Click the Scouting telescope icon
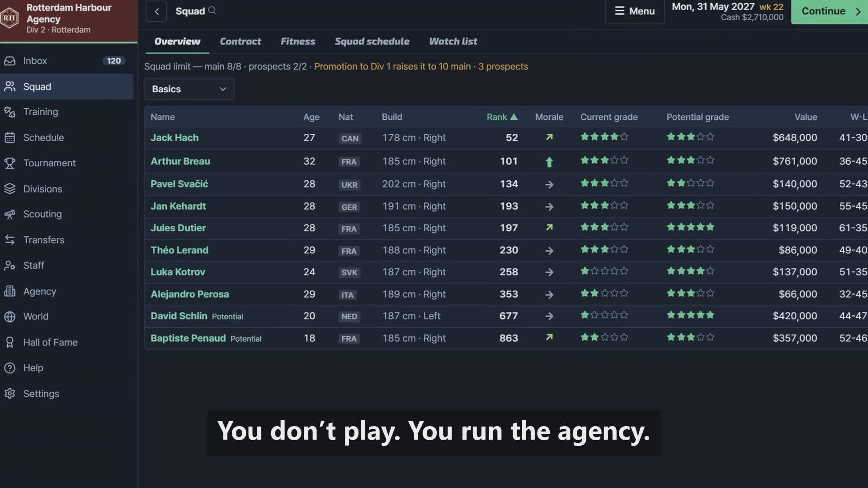Viewport: 868px width, 488px height. pos(10,214)
